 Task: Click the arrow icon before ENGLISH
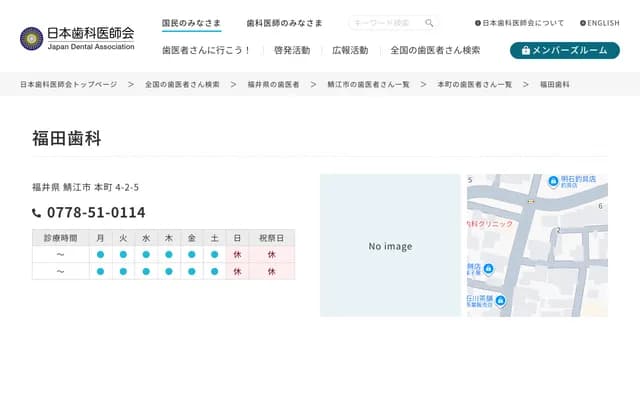pyautogui.click(x=583, y=23)
